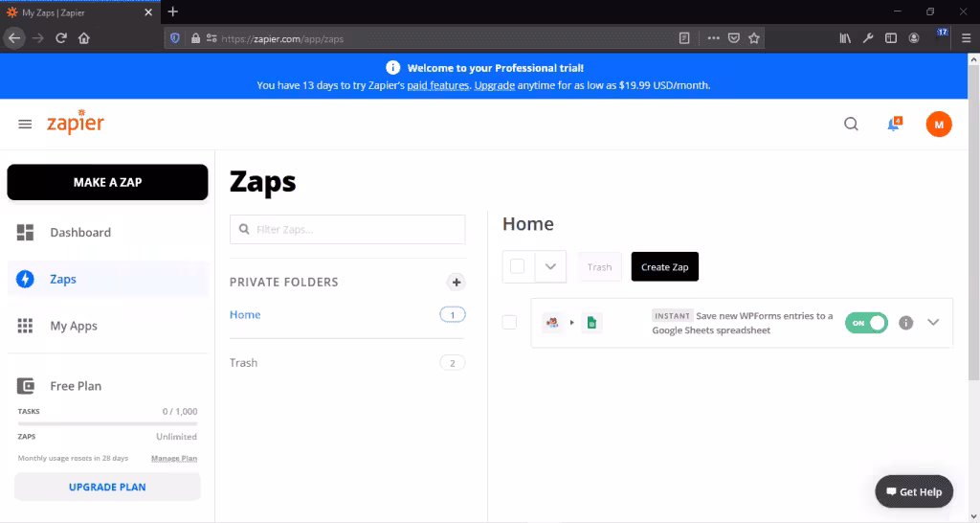This screenshot has height=523, width=980.
Task: Click the Create Zap button
Action: (x=664, y=266)
